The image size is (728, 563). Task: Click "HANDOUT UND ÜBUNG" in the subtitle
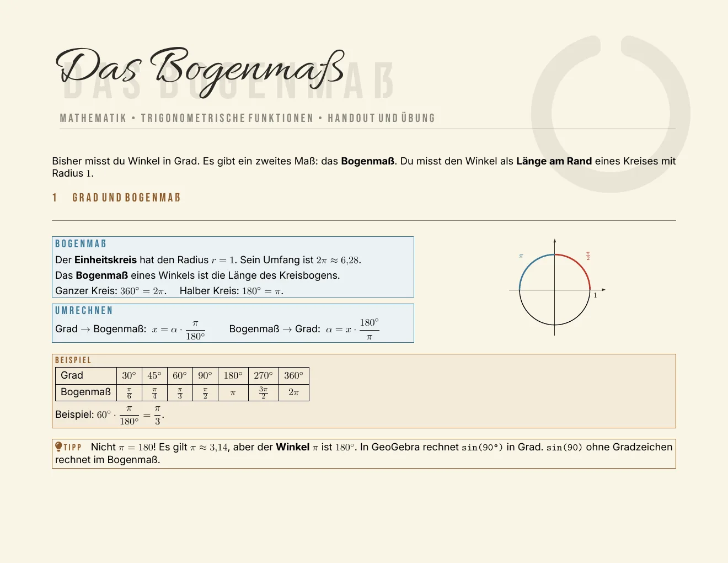[381, 118]
